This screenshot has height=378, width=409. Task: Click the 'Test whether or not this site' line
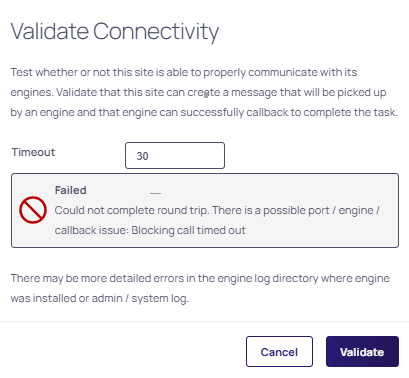(184, 72)
